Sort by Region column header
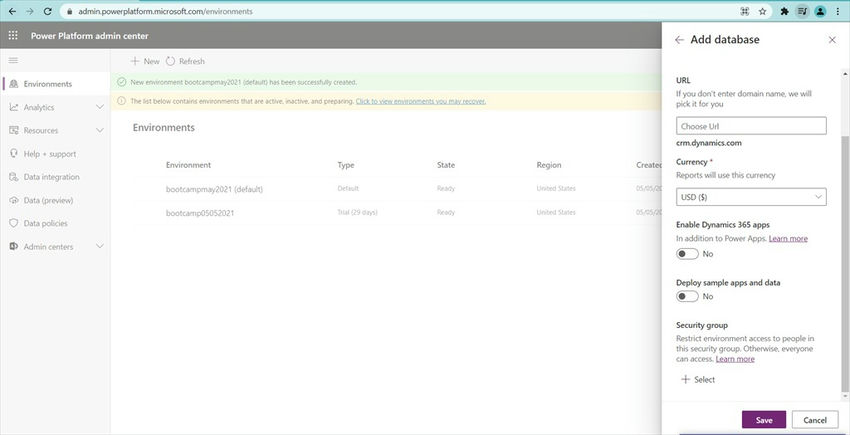This screenshot has height=435, width=850. coord(549,165)
